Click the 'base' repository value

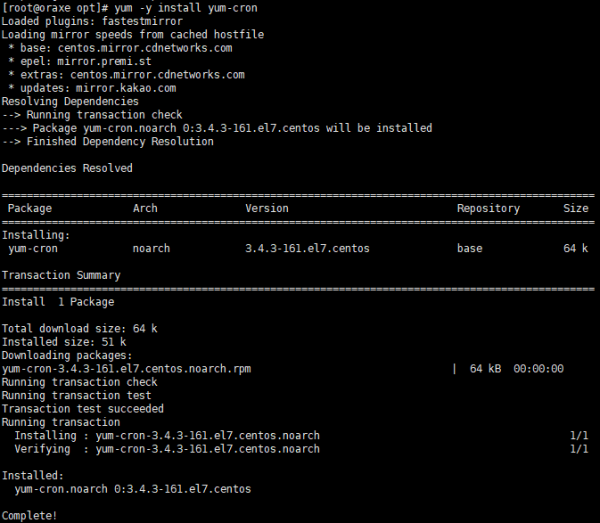pos(470,248)
